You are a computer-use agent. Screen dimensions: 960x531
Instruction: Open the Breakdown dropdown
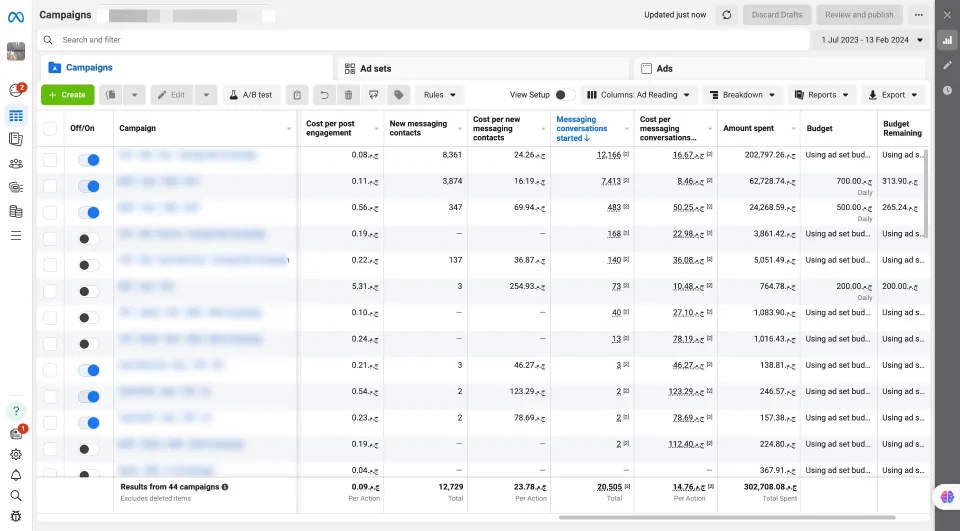pyautogui.click(x=742, y=95)
